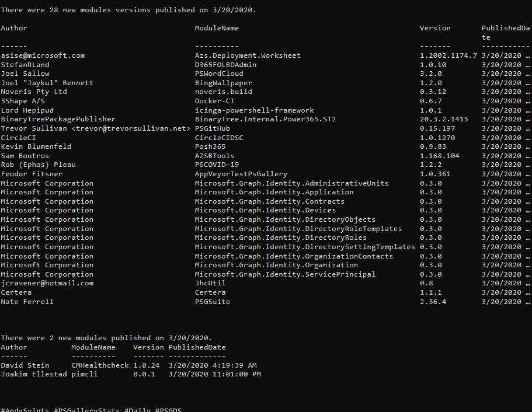Click author 'Noveris Pty Ltd'
Viewport: 532px width, 412px height.
pyautogui.click(x=34, y=92)
